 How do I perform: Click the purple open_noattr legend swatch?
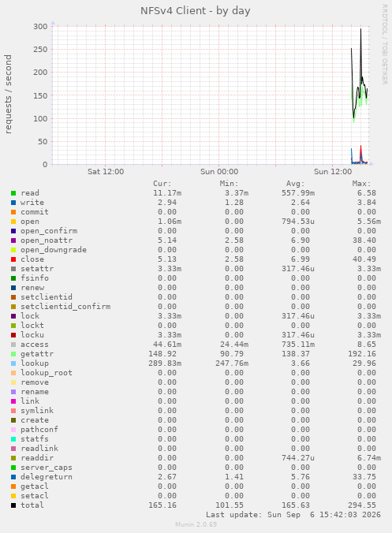pos(13,240)
